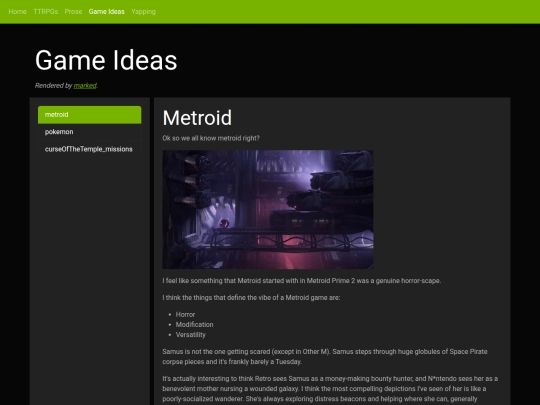Click the 'Metroid' article heading
The height and width of the screenshot is (405, 540).
tap(197, 118)
